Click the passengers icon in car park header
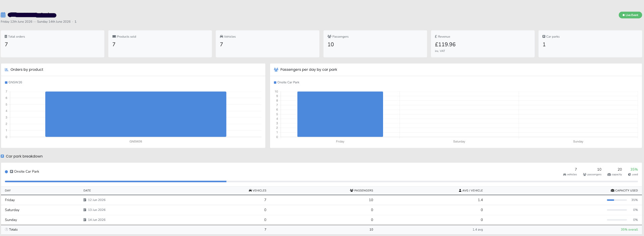The height and width of the screenshot is (236, 644). [x=585, y=175]
